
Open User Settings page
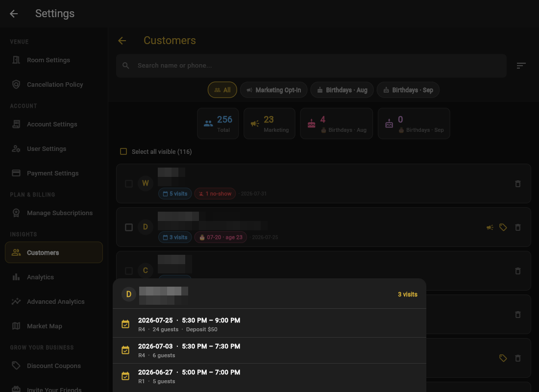pyautogui.click(x=54, y=148)
